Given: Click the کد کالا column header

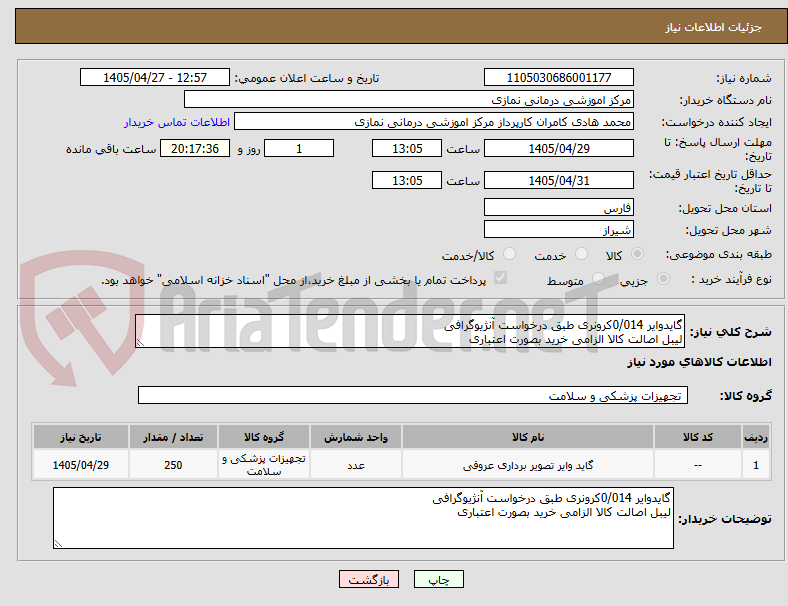Looking at the screenshot, I should (698, 437).
